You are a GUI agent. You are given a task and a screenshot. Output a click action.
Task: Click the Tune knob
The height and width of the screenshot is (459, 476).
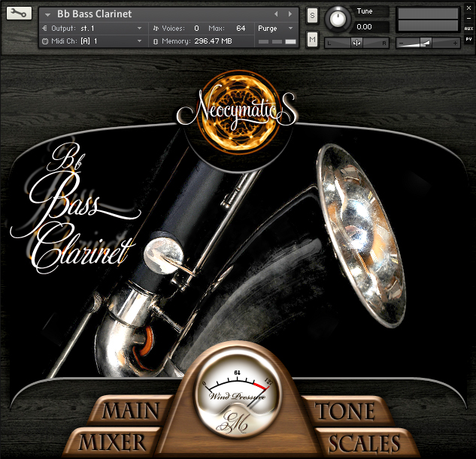click(x=338, y=19)
